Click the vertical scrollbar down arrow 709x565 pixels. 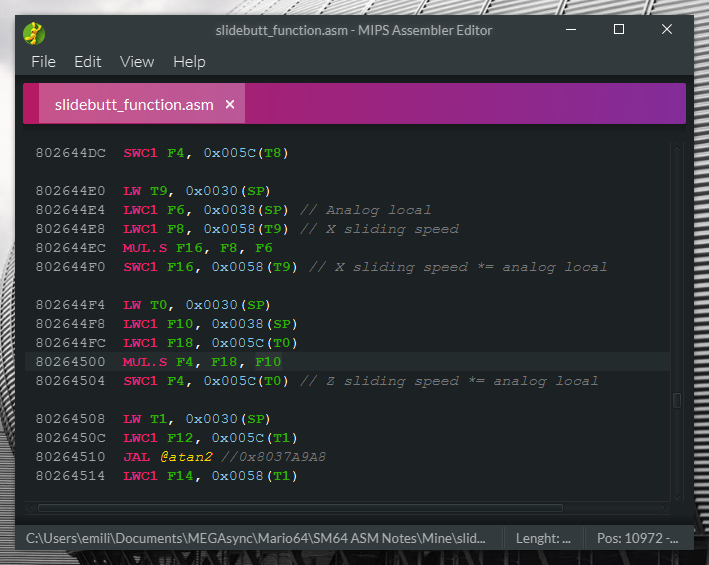677,496
